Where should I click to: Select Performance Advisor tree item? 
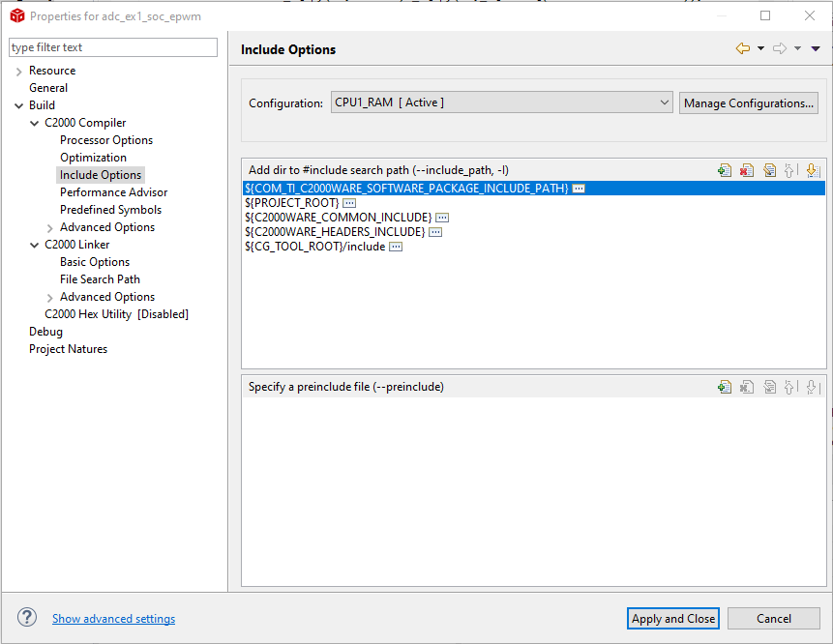(114, 192)
